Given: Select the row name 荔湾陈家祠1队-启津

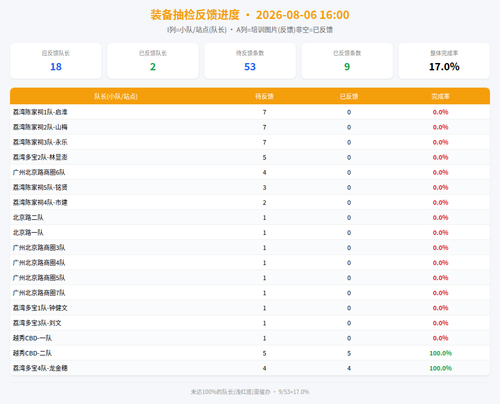Looking at the screenshot, I should click(40, 112).
